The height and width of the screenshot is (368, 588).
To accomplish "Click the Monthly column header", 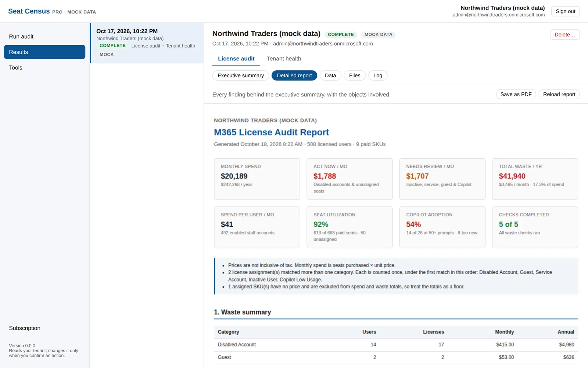I will click(504, 332).
